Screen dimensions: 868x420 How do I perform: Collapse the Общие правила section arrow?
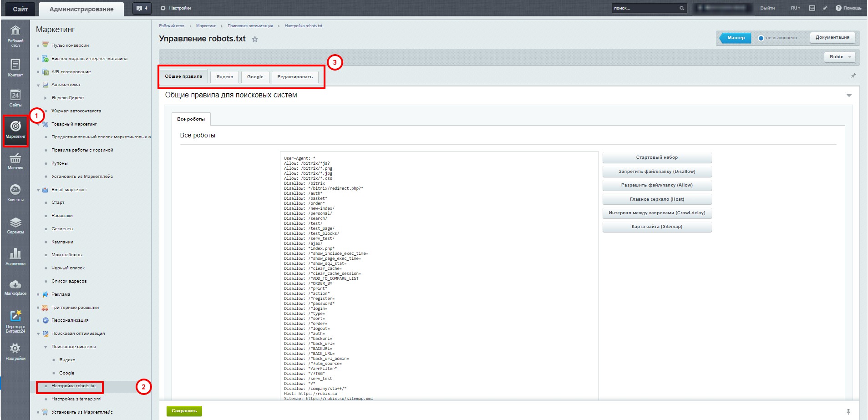(848, 95)
